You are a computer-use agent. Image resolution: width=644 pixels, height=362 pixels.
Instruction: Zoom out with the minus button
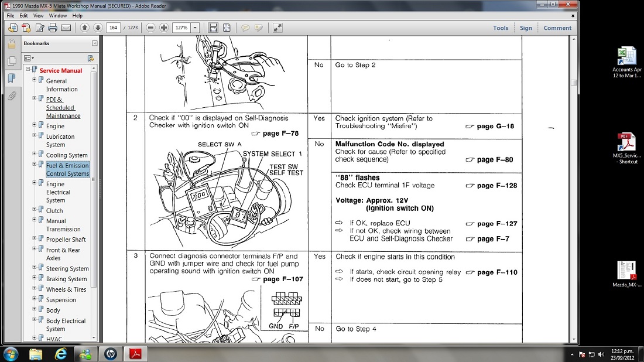tap(150, 28)
